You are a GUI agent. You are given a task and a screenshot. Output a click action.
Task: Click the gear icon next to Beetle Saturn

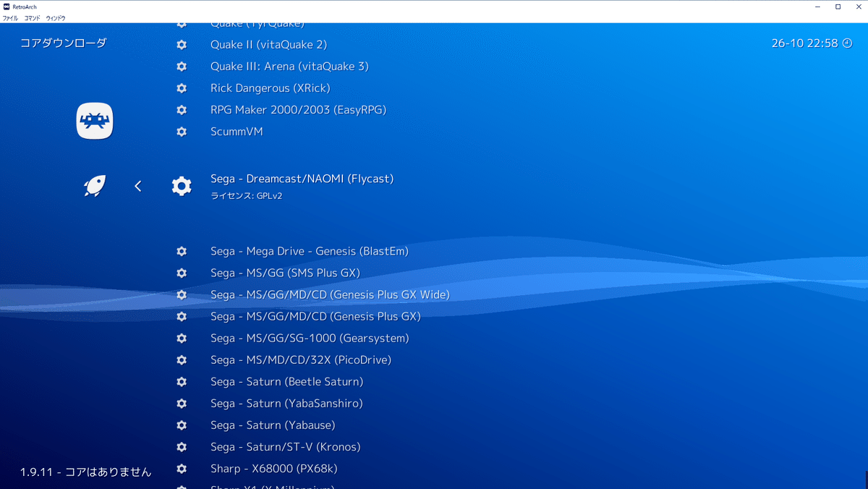pyautogui.click(x=182, y=381)
